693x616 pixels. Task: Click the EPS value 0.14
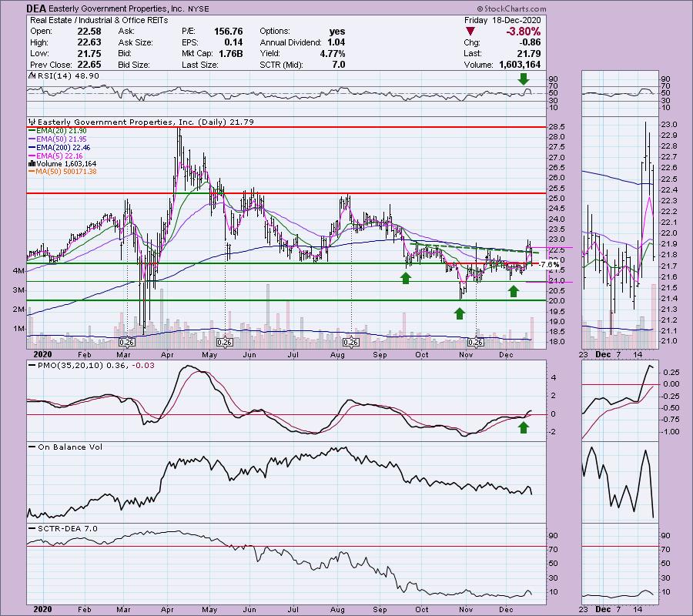click(x=233, y=42)
